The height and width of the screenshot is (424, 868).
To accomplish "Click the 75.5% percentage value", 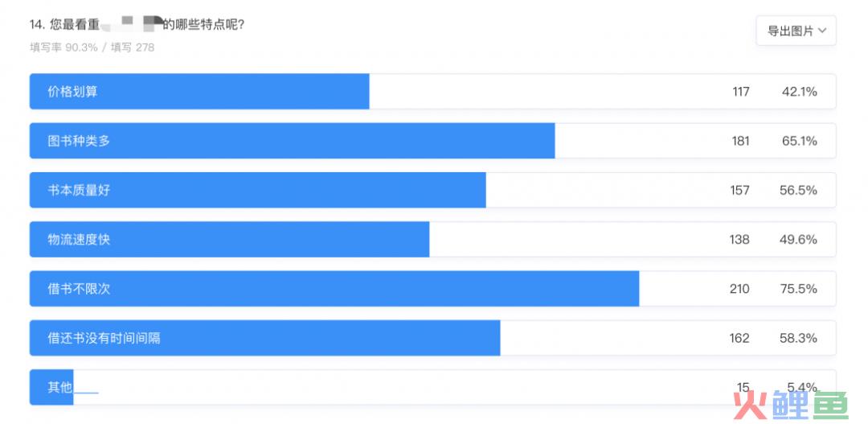I will click(800, 290).
